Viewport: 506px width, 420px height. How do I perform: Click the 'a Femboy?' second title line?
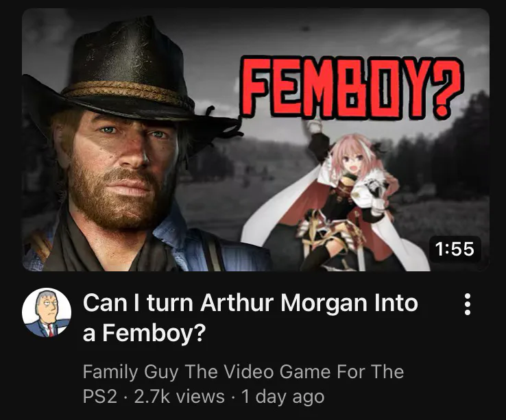coord(144,333)
